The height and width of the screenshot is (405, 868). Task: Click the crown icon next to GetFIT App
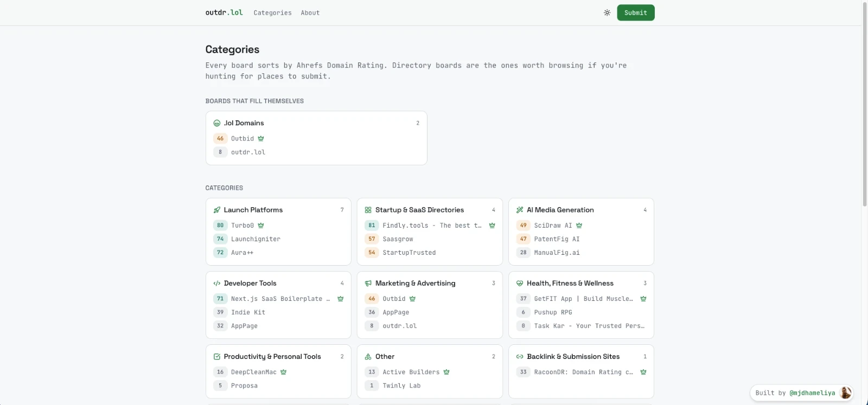point(643,299)
